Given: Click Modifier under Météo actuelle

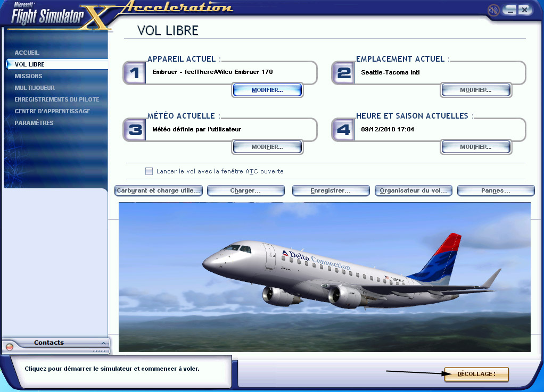Looking at the screenshot, I should [267, 147].
